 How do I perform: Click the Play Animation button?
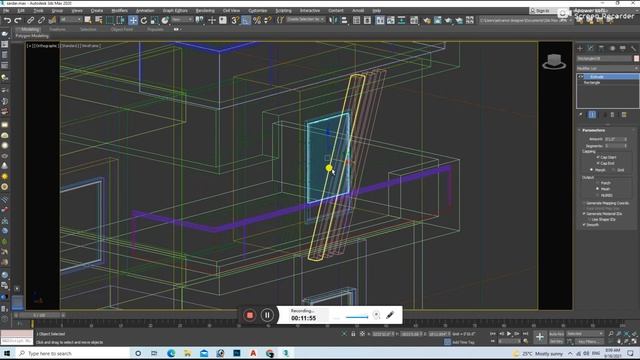coord(509,334)
